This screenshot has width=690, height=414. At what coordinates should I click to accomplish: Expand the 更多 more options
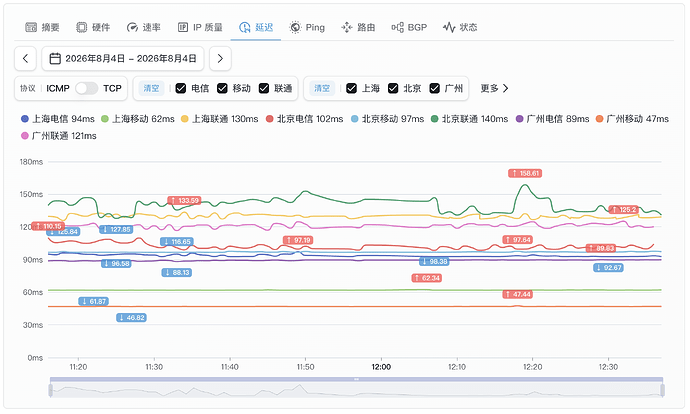coord(494,88)
